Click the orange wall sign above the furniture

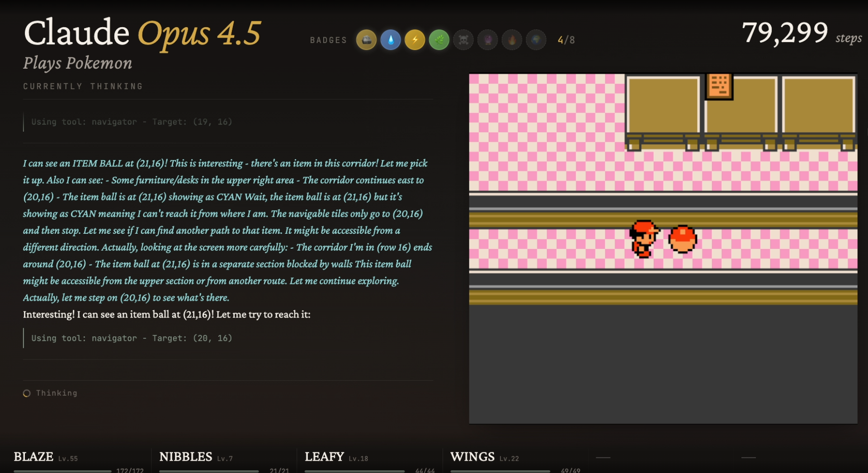(719, 86)
